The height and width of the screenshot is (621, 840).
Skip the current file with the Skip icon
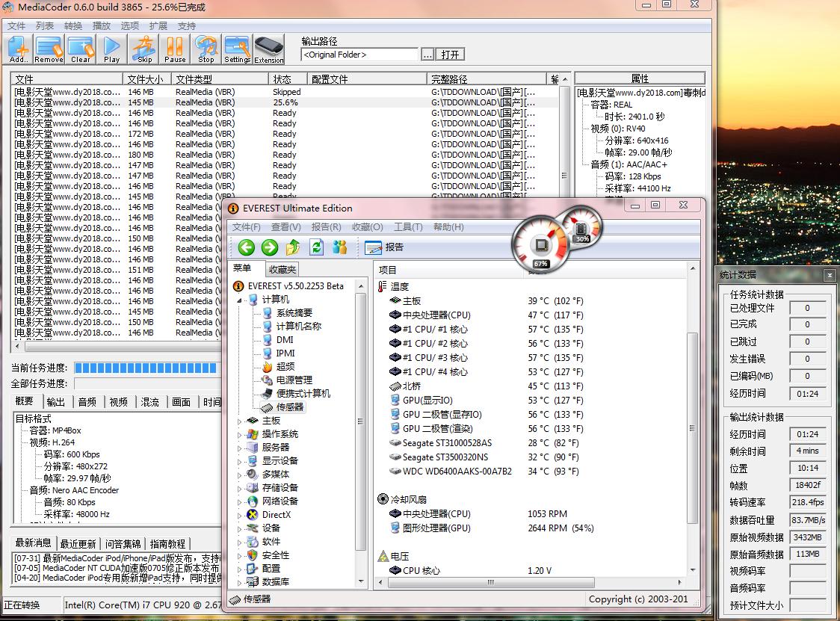pyautogui.click(x=144, y=49)
